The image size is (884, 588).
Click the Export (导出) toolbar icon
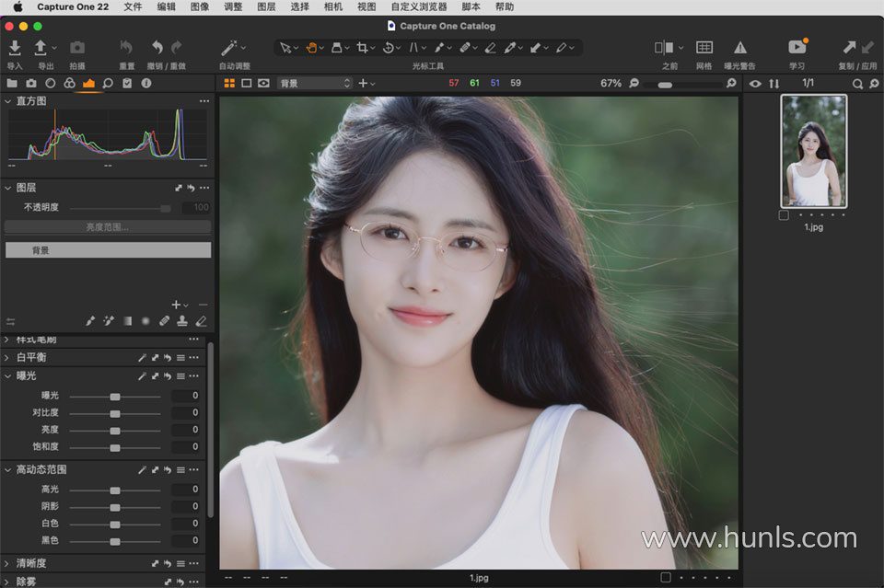41,48
